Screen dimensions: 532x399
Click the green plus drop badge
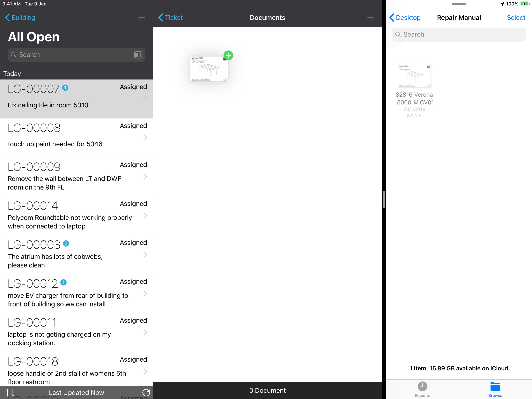[228, 56]
